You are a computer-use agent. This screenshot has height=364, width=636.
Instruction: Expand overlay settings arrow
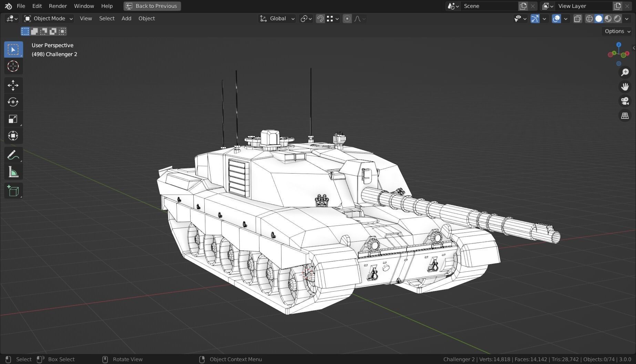click(566, 19)
